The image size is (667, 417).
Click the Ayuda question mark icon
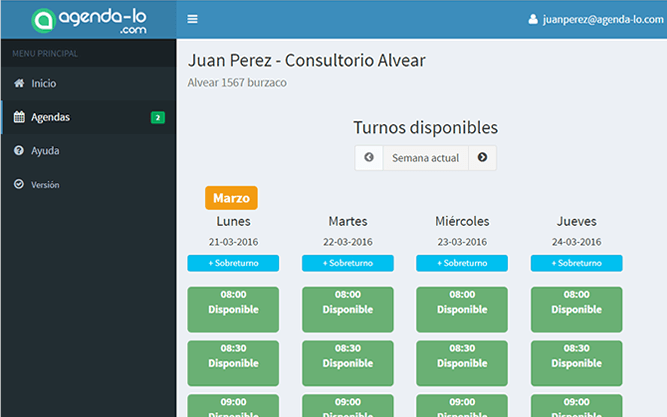coord(19,150)
